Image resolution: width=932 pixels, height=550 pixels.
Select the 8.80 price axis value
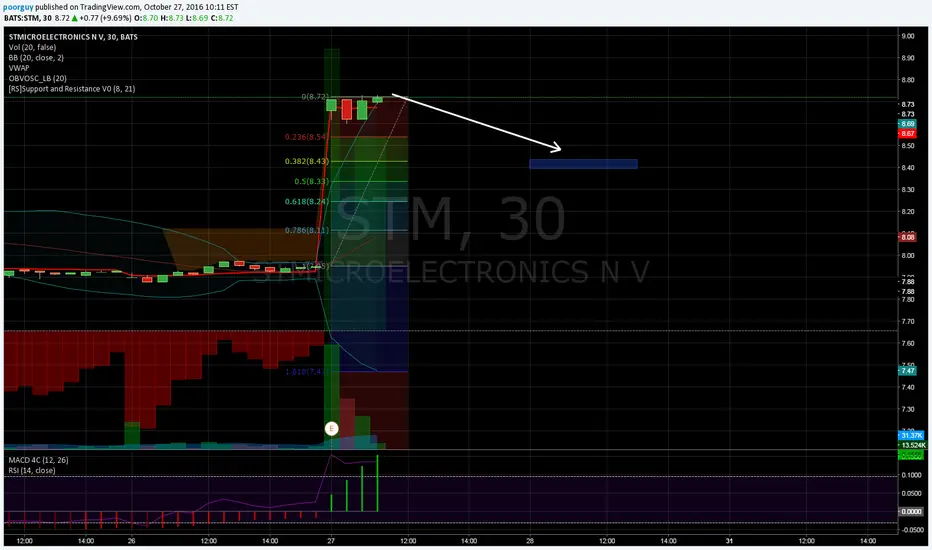click(x=908, y=80)
